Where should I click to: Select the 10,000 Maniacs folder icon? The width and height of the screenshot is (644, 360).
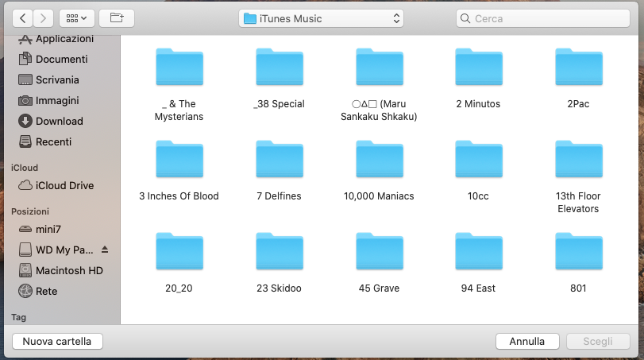[x=380, y=159]
